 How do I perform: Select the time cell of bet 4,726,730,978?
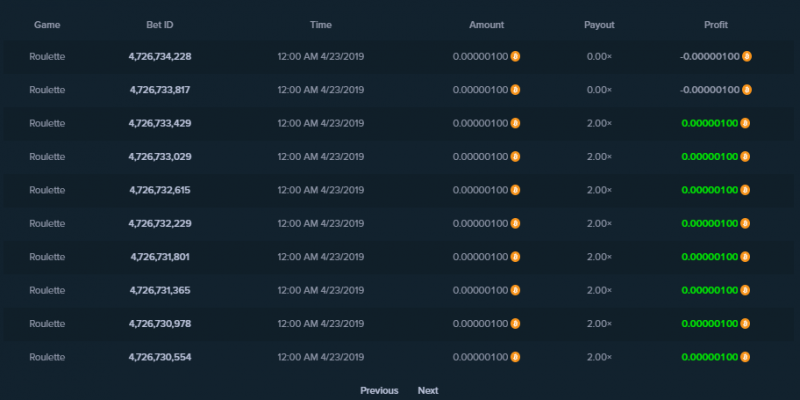(x=320, y=323)
